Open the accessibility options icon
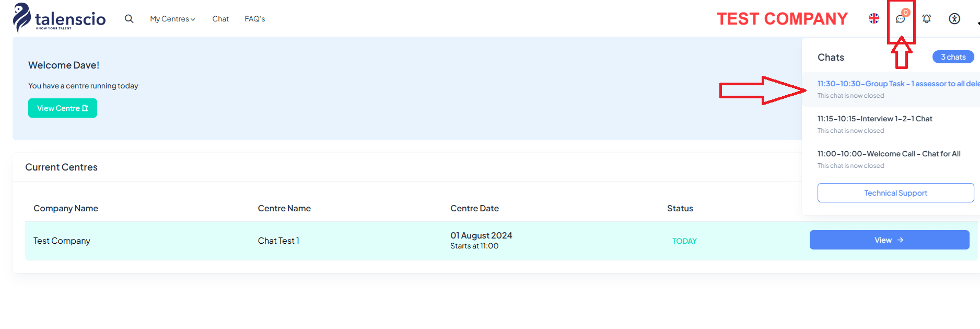 (954, 19)
